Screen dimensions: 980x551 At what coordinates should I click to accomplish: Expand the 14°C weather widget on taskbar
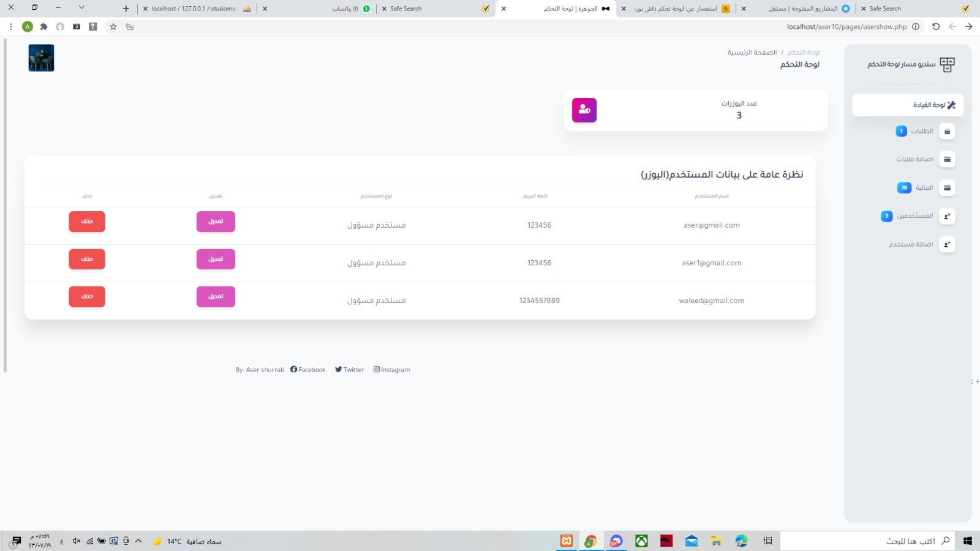[x=176, y=541]
